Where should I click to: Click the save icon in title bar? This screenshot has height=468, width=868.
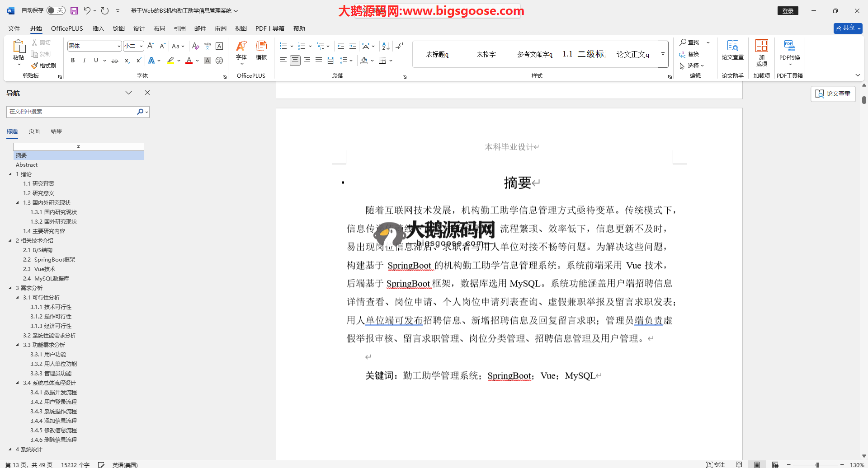[74, 10]
